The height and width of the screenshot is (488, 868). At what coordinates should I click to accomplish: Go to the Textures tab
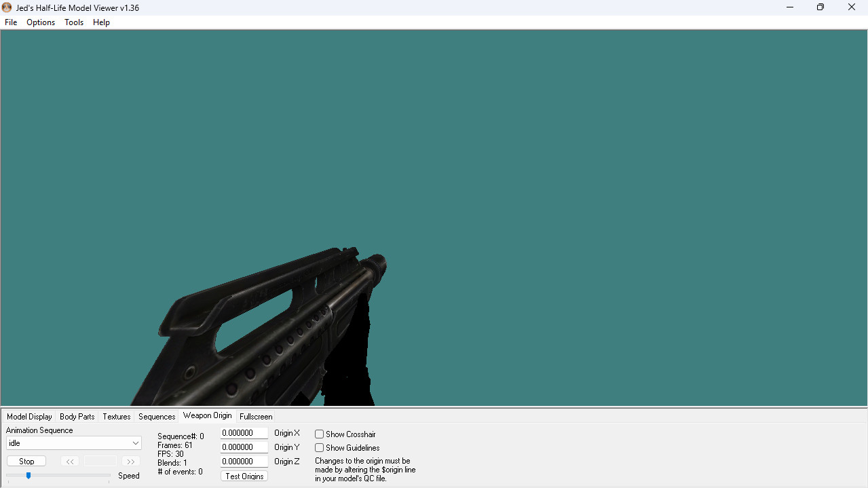117,417
